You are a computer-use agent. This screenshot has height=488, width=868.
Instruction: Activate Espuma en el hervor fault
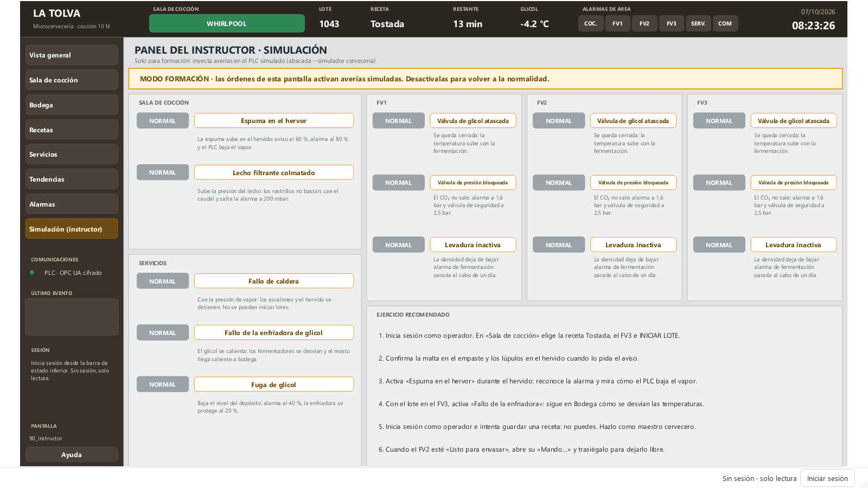tap(274, 120)
